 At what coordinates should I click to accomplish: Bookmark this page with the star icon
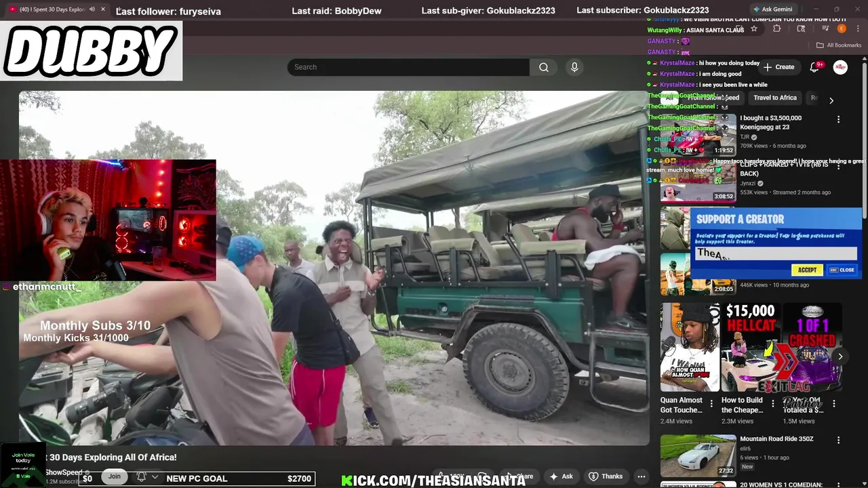[x=753, y=29]
